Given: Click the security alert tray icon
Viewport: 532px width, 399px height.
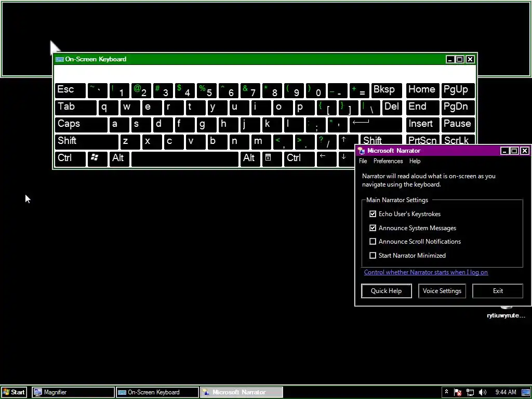Looking at the screenshot, I should tap(458, 393).
